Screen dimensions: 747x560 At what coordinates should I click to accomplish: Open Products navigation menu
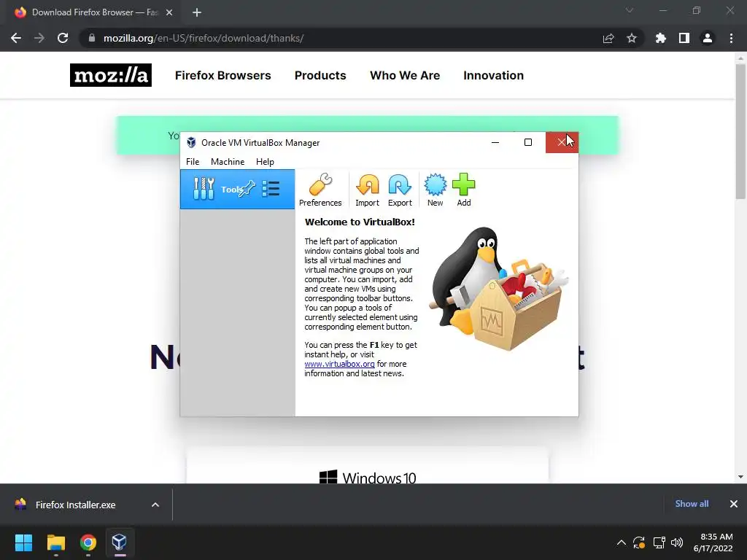coord(320,75)
